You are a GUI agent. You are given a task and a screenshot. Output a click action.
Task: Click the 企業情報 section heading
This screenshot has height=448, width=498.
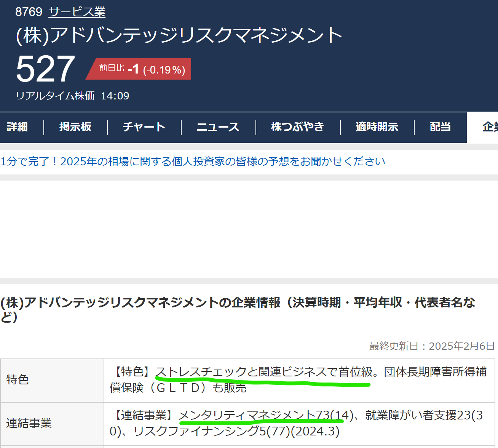pyautogui.click(x=238, y=309)
